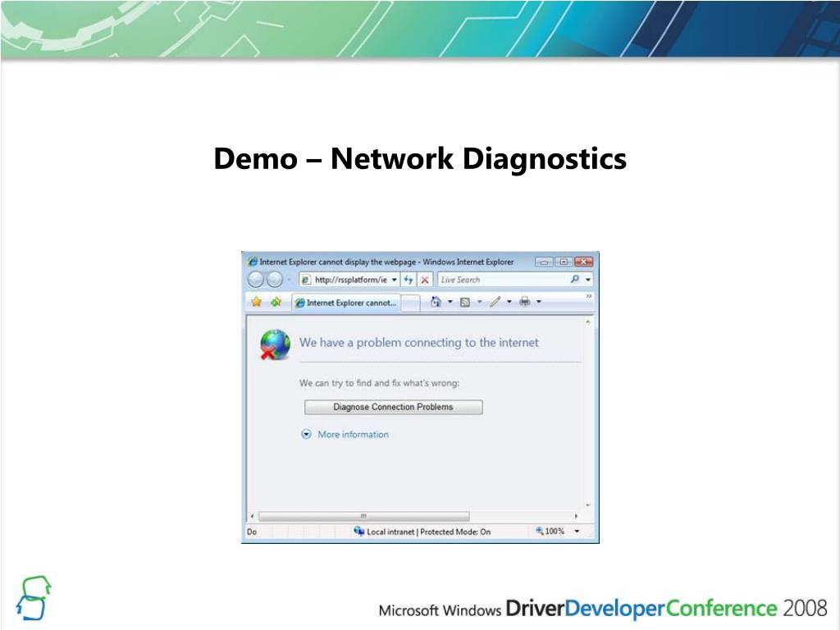This screenshot has height=630, width=840.
Task: Expand the Home button dropdown arrow
Action: coord(450,302)
